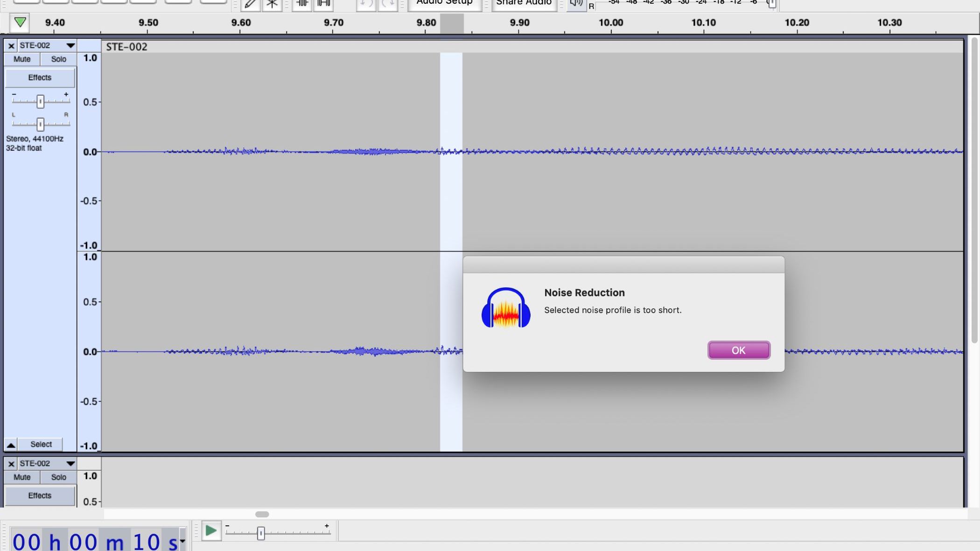Click the 'Selected noise profile is too short.' text
This screenshot has height=551, width=980.
[x=613, y=310]
